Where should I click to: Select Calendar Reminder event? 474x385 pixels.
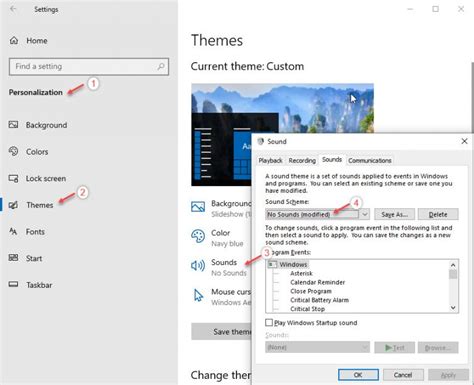click(317, 282)
